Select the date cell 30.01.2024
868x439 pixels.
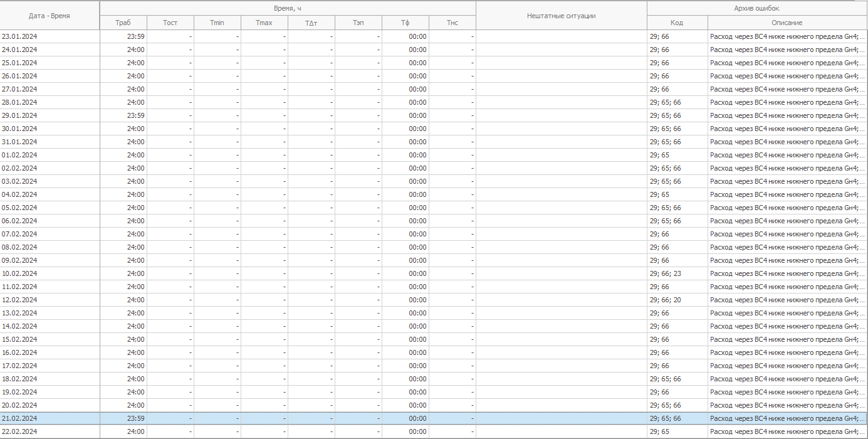[x=50, y=129]
